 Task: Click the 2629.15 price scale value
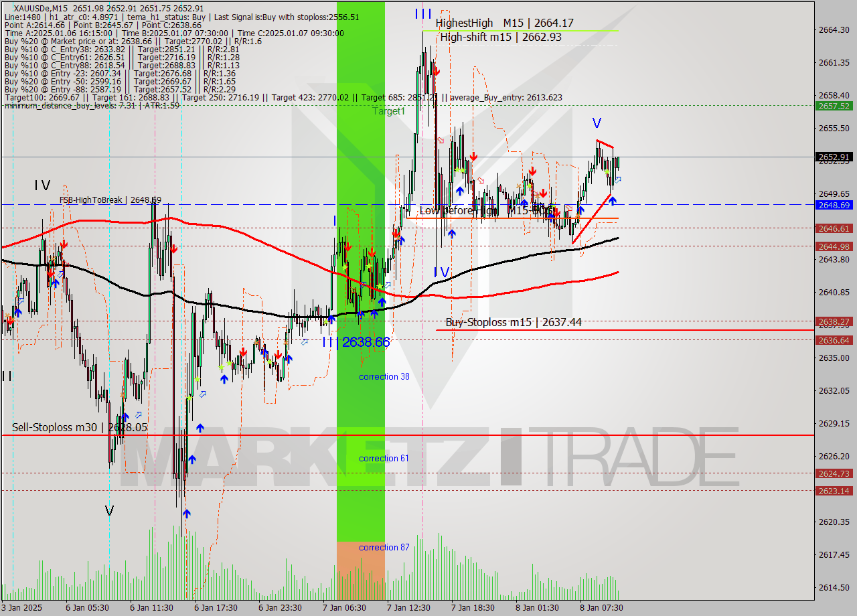click(834, 423)
